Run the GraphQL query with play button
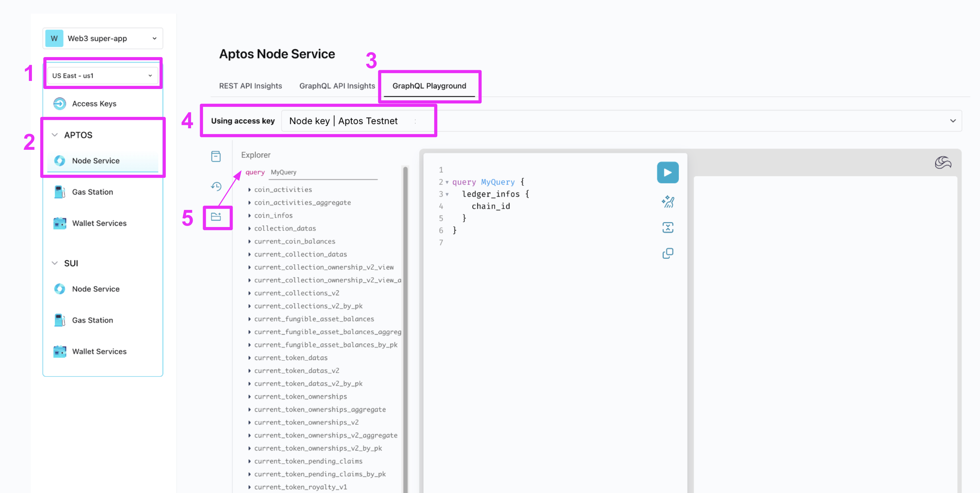Image resolution: width=980 pixels, height=493 pixels. coord(667,173)
